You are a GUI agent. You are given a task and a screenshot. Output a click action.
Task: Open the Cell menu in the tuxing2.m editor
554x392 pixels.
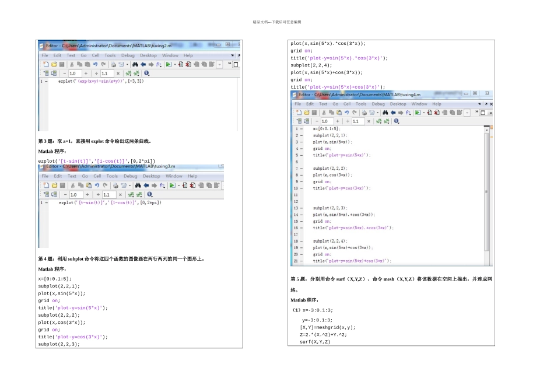[x=97, y=55]
